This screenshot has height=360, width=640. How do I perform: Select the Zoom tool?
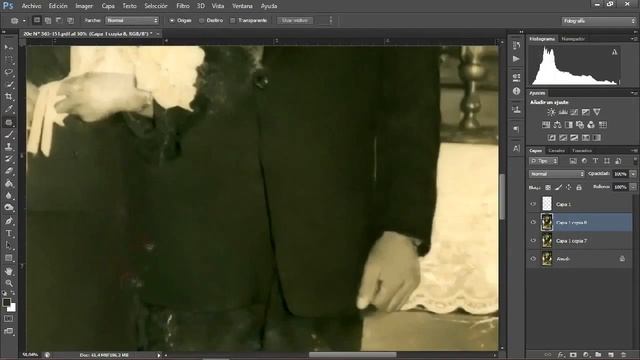point(9,283)
